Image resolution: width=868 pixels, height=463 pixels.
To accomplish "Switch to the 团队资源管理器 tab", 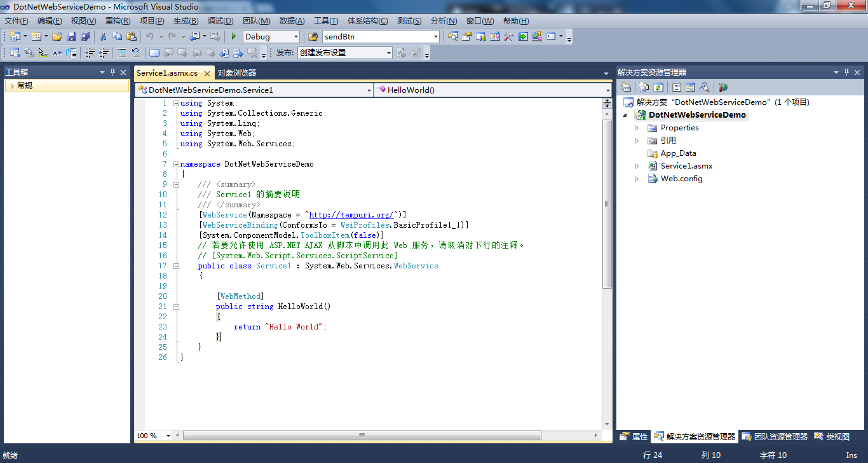I will 775,437.
